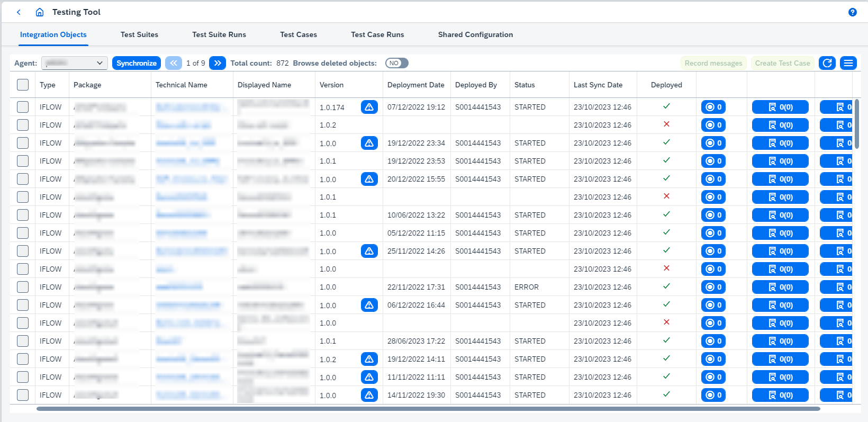Click Create Test Case button
The image size is (868, 422).
tap(782, 63)
